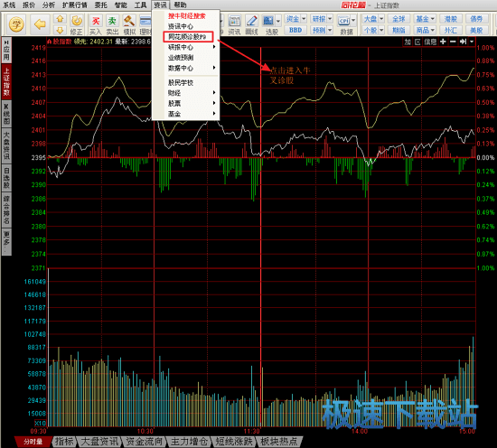
Task: Click the plus zoom-in icon above chart
Action: (x=443, y=42)
